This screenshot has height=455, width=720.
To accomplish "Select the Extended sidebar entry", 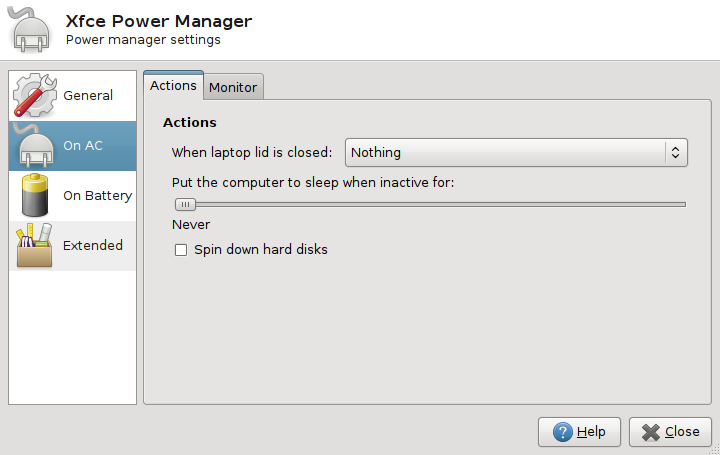I will point(93,246).
